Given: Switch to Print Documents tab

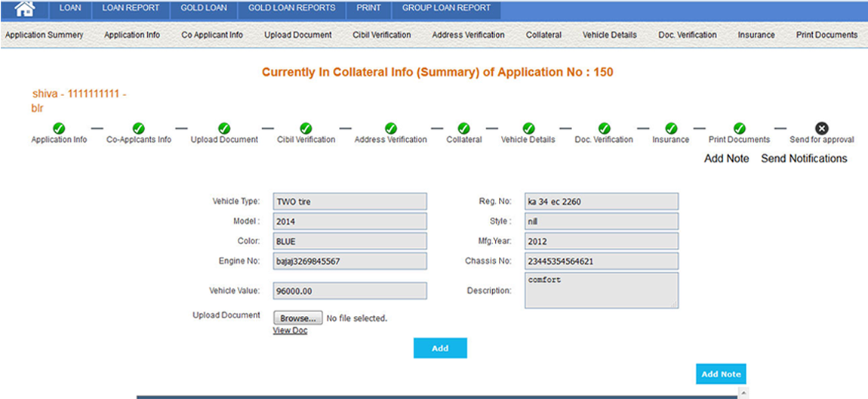Looking at the screenshot, I should [x=827, y=35].
